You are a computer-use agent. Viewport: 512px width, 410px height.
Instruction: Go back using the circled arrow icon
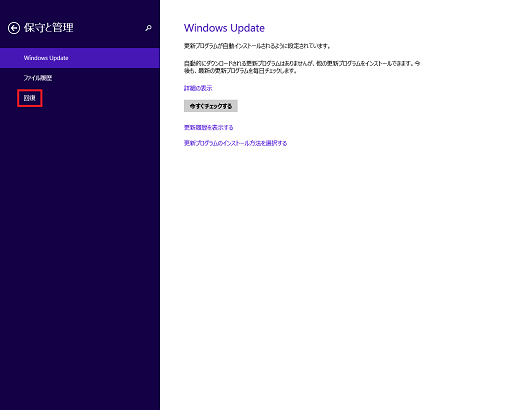click(x=14, y=28)
